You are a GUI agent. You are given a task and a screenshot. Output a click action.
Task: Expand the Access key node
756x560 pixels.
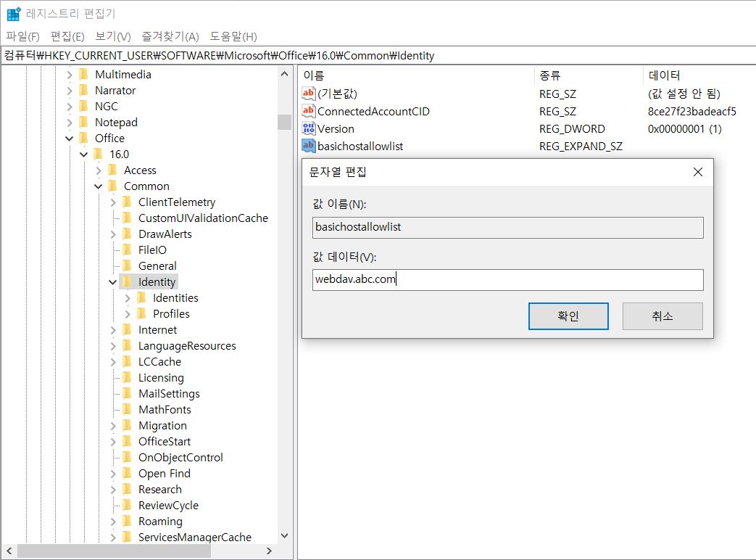tap(99, 170)
